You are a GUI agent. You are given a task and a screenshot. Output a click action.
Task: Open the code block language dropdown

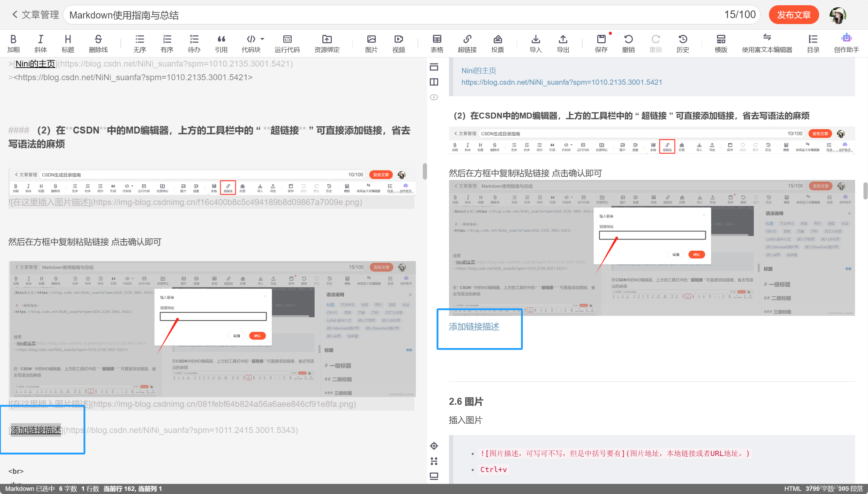[x=263, y=39]
